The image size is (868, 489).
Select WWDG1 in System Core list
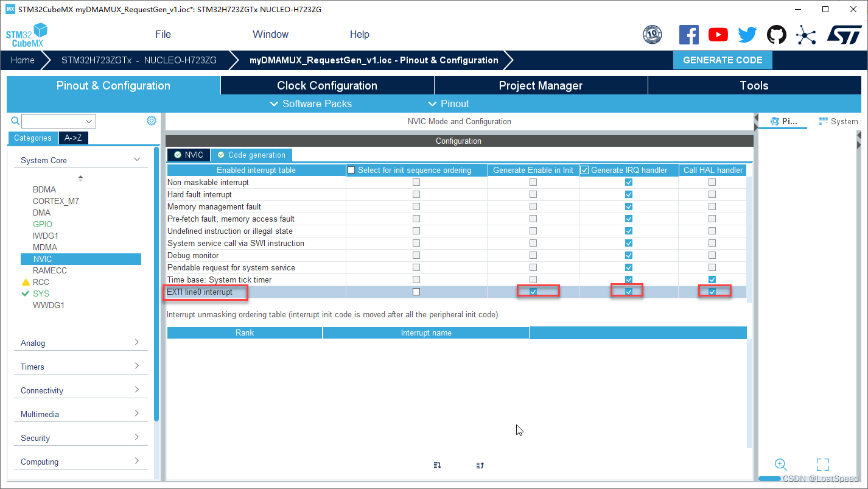pyautogui.click(x=48, y=305)
